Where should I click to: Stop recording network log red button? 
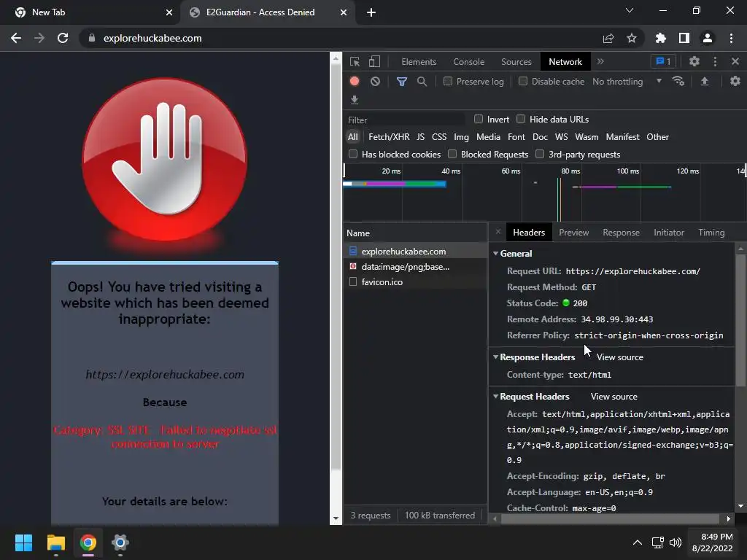[x=355, y=81]
